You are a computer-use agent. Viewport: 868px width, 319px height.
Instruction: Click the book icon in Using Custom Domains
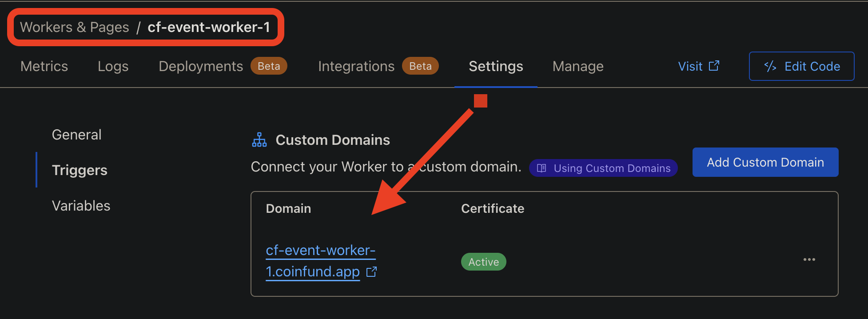(x=542, y=168)
